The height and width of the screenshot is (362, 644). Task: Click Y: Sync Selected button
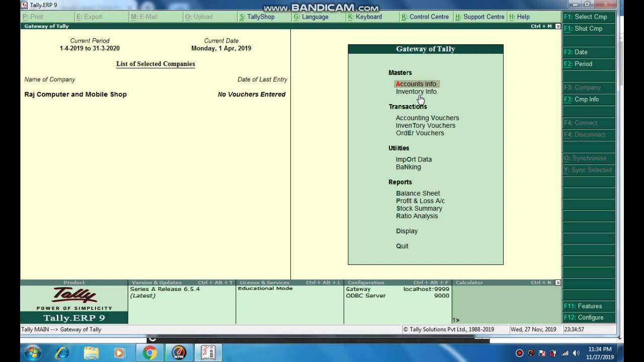click(x=588, y=170)
